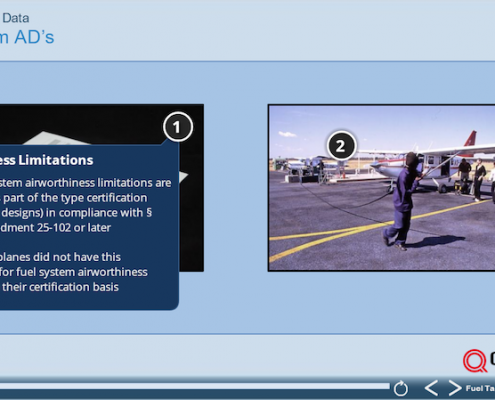Click the white arrow shape in black image

pyautogui.click(x=184, y=177)
